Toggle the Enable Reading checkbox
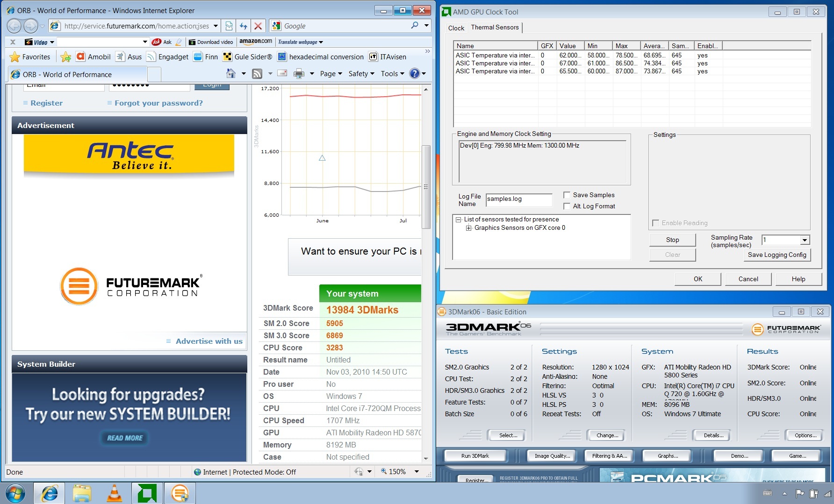The image size is (834, 504). 656,223
